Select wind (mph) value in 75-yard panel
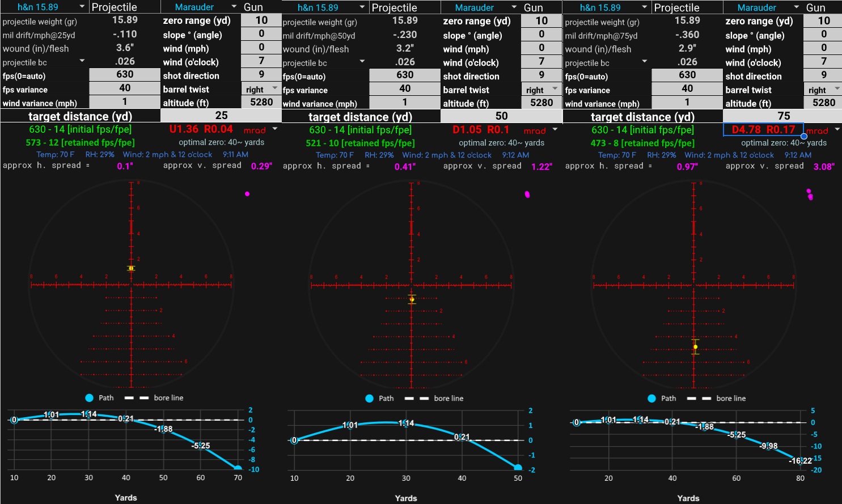Screen dimensions: 842x504 [x=824, y=48]
